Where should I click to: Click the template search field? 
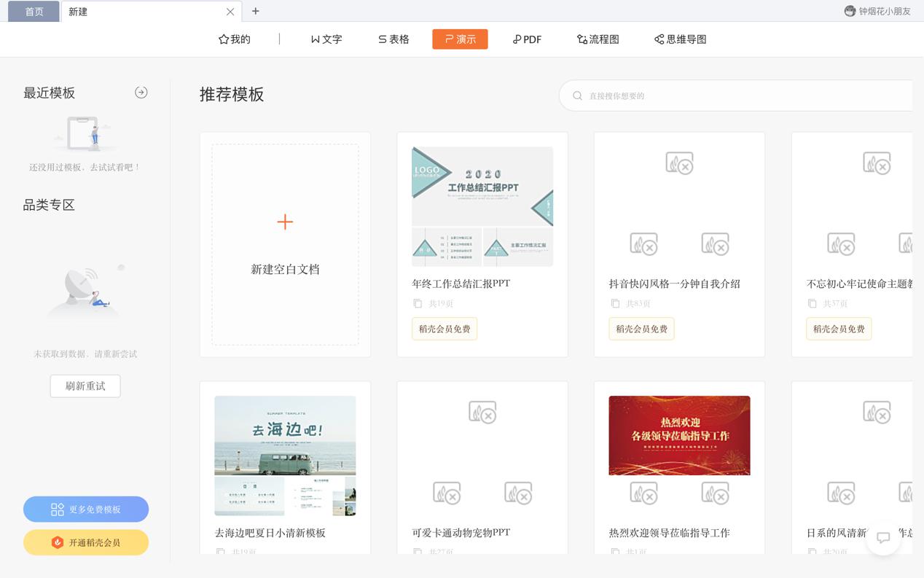point(736,95)
